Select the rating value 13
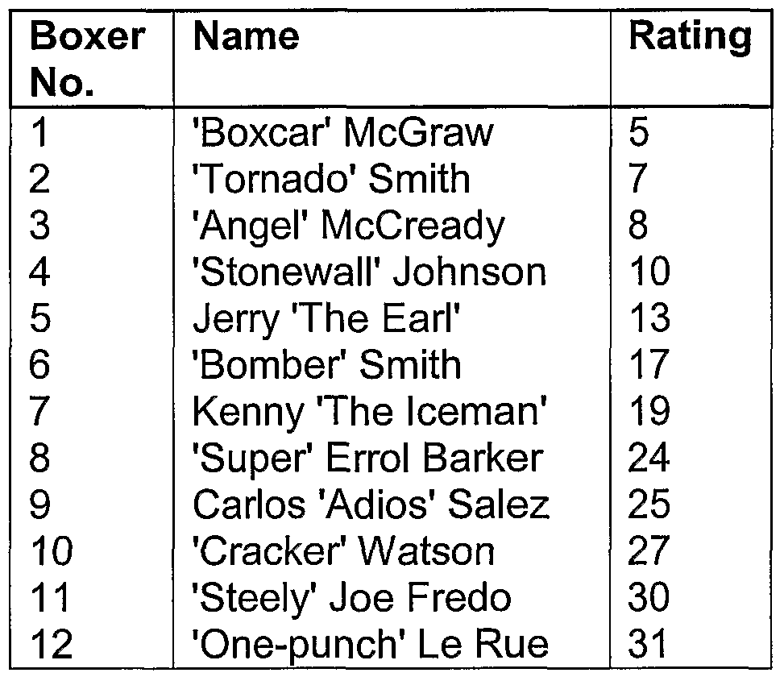Screen dimensions: 784x681 (649, 319)
